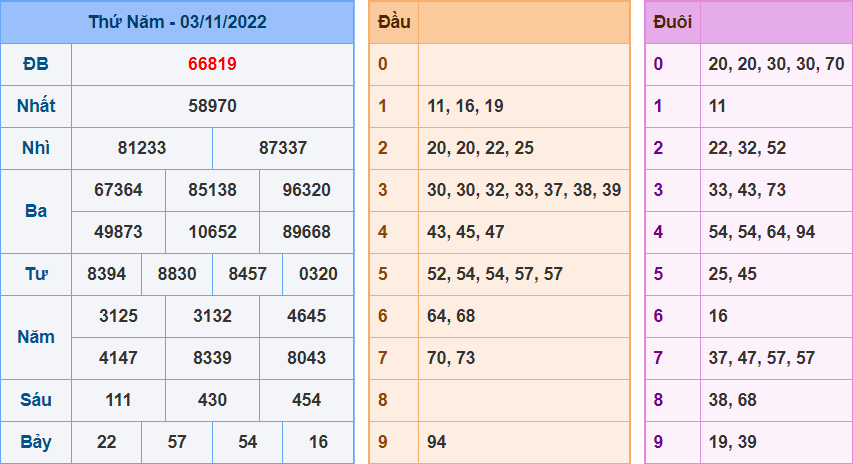Click the Ba row label
853x464 pixels.
36,211
